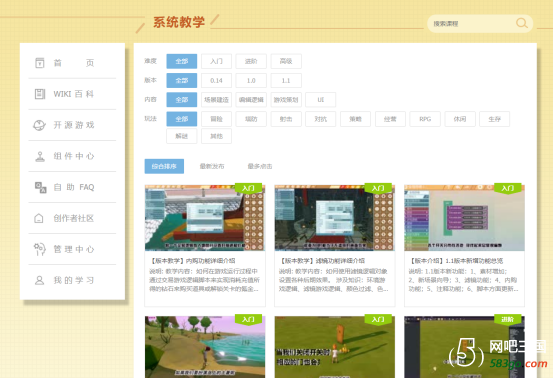
Task: Open the 管理中心 gear icon
Action: (x=40, y=249)
